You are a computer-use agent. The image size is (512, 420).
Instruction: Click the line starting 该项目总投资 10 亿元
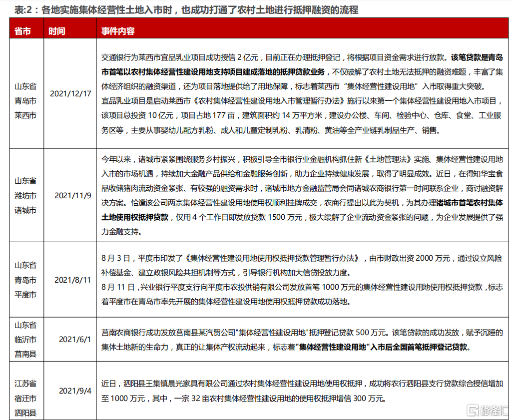click(301, 115)
